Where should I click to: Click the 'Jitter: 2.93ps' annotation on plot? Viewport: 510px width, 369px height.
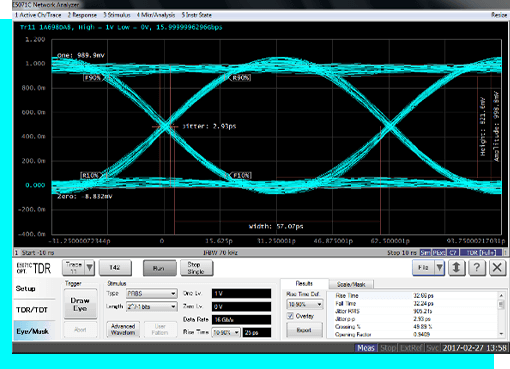pos(209,126)
